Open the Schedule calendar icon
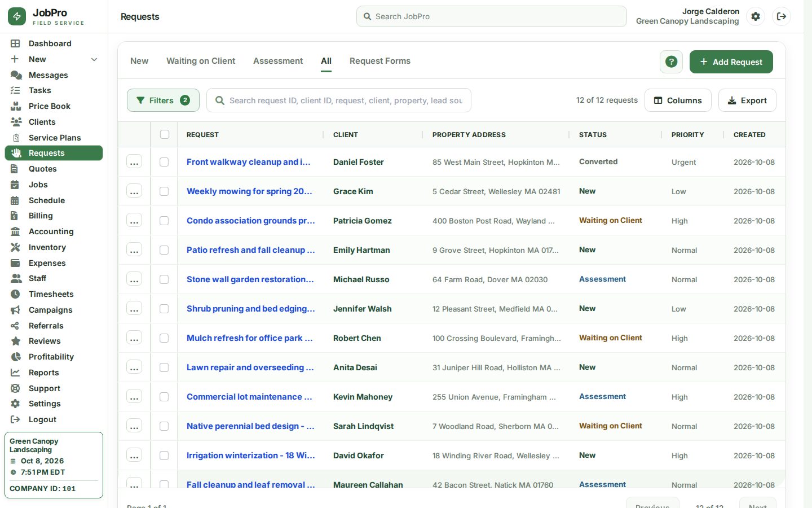The height and width of the screenshot is (508, 812). click(x=15, y=200)
